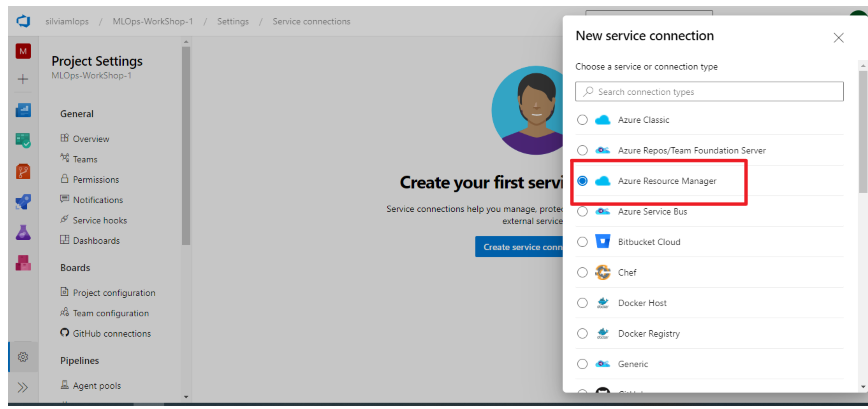Expand the left rail with double chevron
Viewport: 868px width, 409px height.
(x=23, y=387)
